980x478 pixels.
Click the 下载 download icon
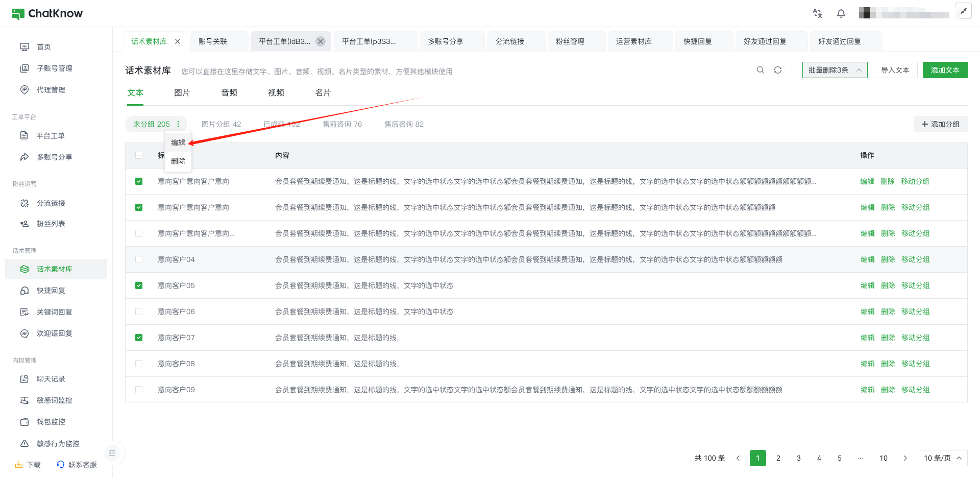(19, 464)
